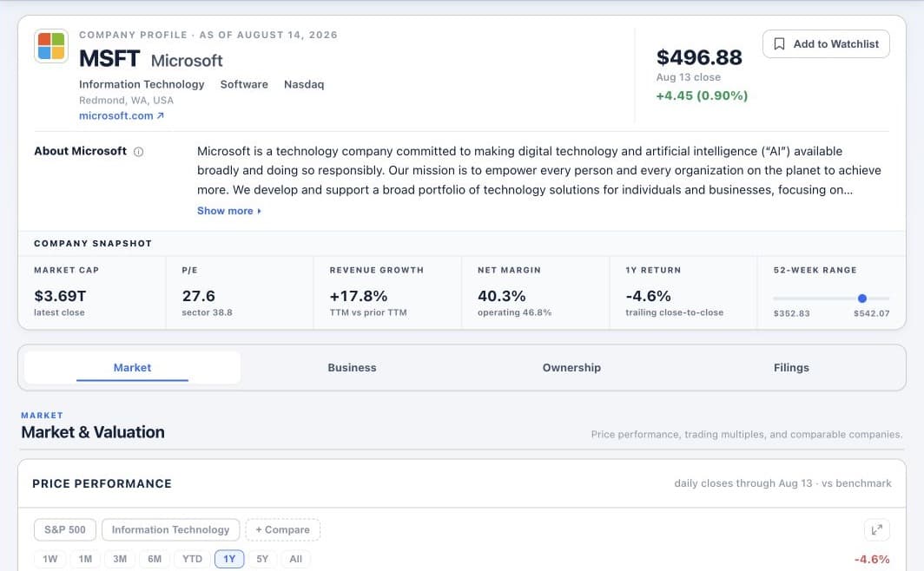
Task: Select the 6M time range
Action: pos(155,559)
